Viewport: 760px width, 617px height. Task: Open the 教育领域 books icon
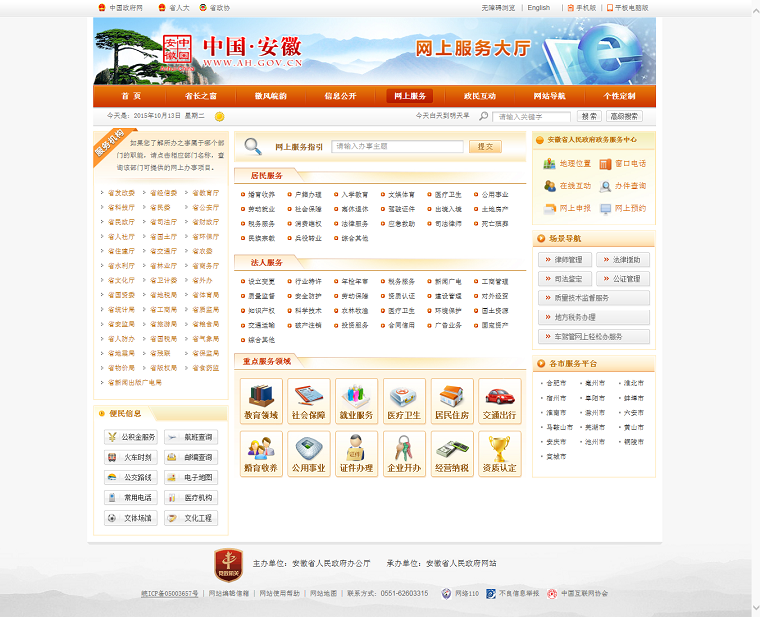[261, 395]
